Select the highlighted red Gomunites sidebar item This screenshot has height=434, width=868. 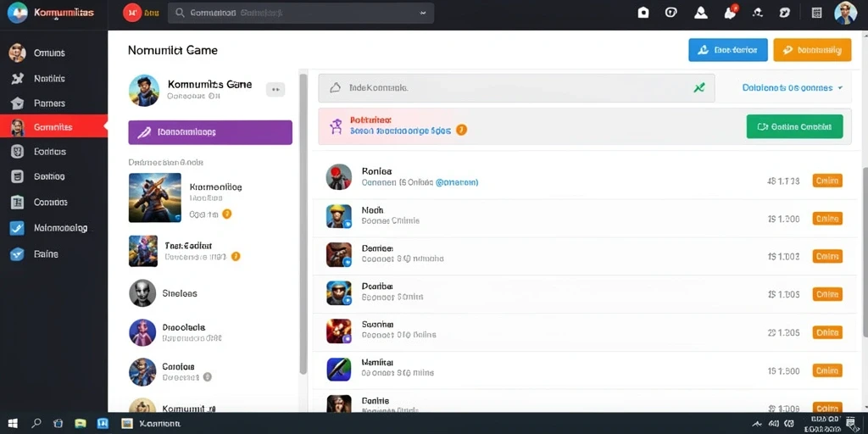pos(53,127)
